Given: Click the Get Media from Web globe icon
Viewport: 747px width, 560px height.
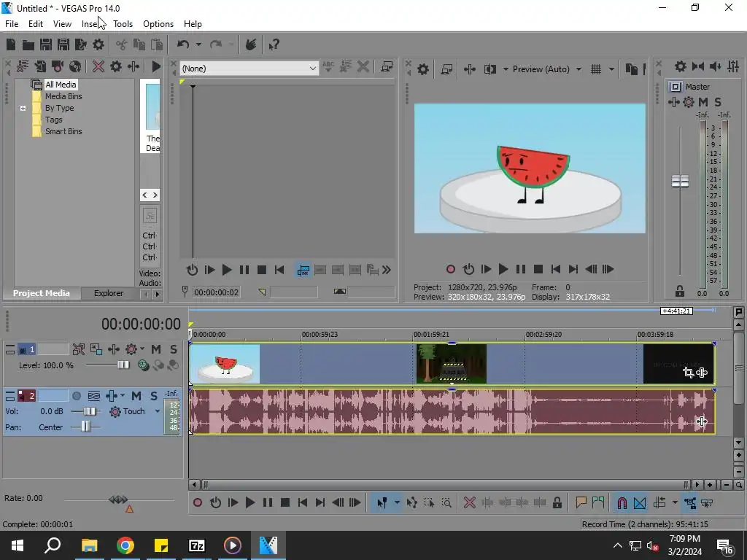Looking at the screenshot, I should (x=75, y=66).
